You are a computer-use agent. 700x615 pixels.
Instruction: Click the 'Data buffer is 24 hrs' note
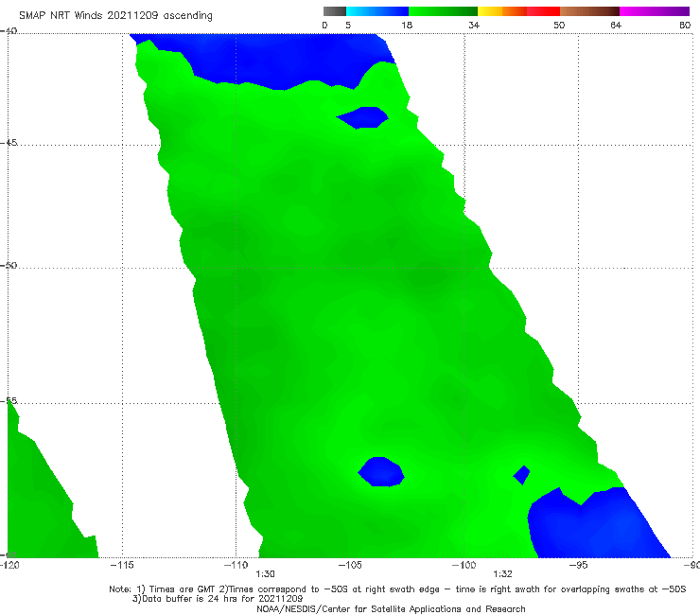[x=218, y=599]
